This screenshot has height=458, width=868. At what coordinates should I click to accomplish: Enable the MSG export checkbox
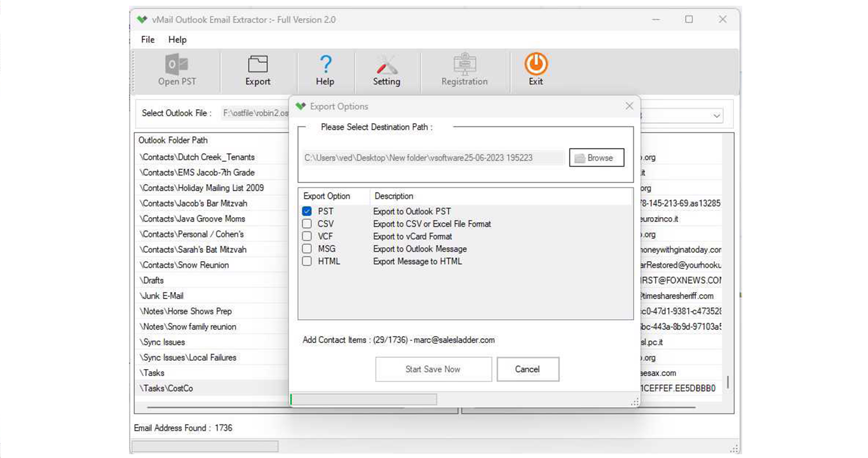coord(307,248)
